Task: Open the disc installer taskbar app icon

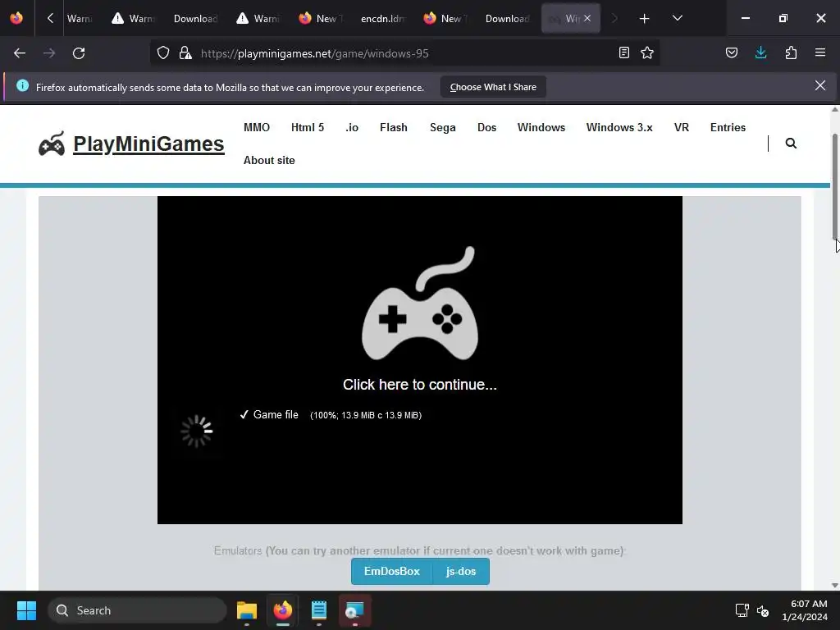Action: coord(354,610)
